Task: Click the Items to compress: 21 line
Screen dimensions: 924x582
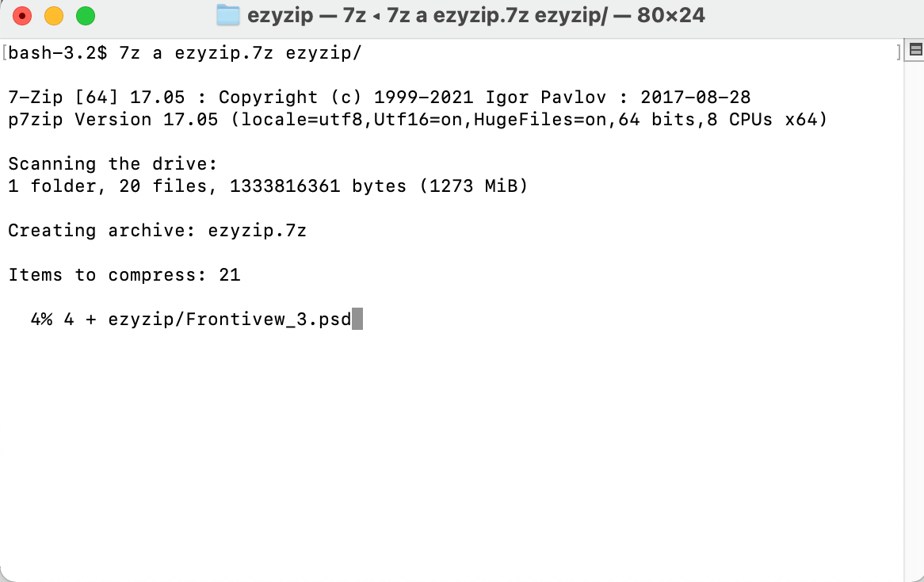Action: click(x=124, y=274)
